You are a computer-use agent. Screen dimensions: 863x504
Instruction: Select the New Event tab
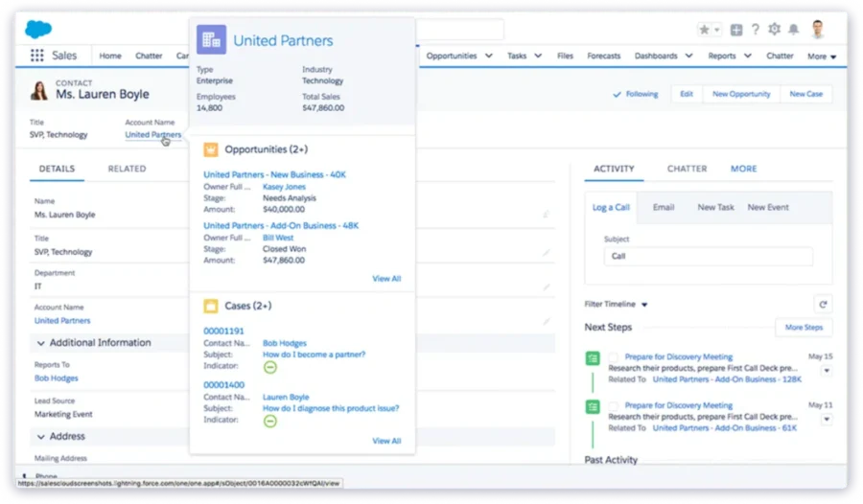coord(768,207)
